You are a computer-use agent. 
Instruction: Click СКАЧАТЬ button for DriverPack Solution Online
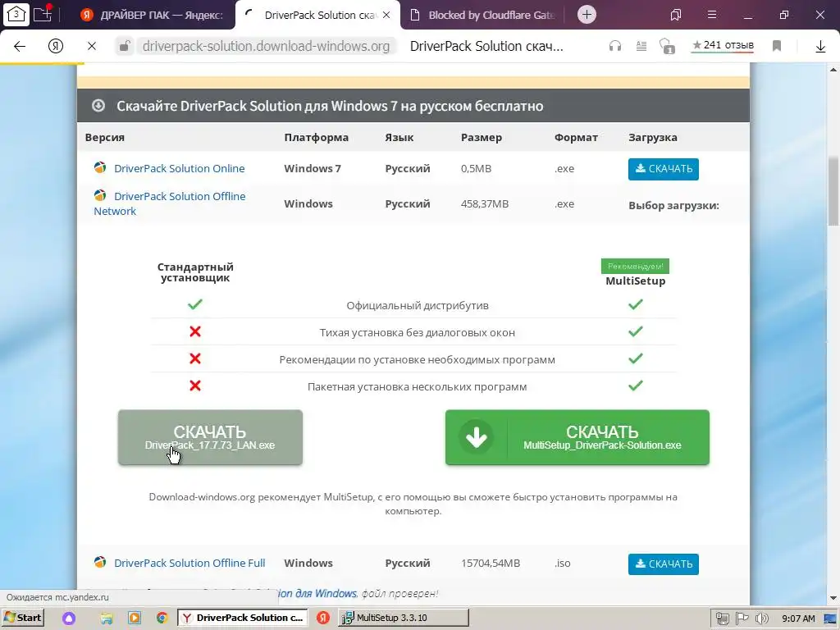tap(663, 169)
